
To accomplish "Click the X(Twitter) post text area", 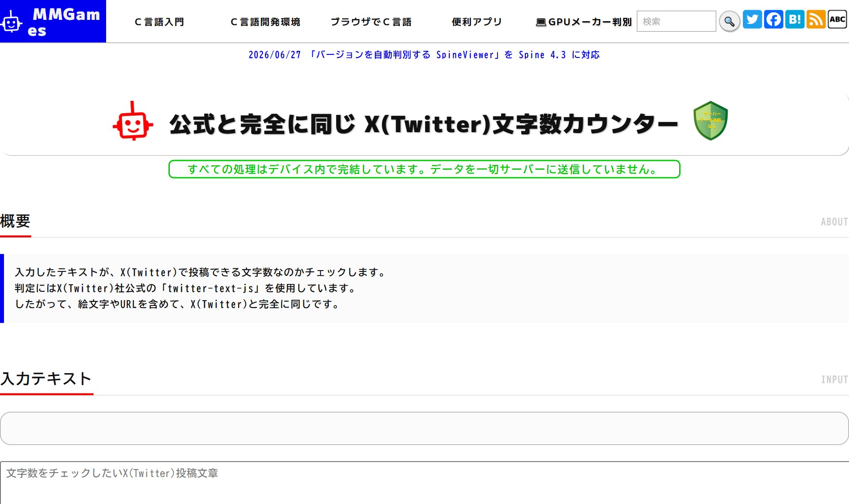I will point(424,483).
